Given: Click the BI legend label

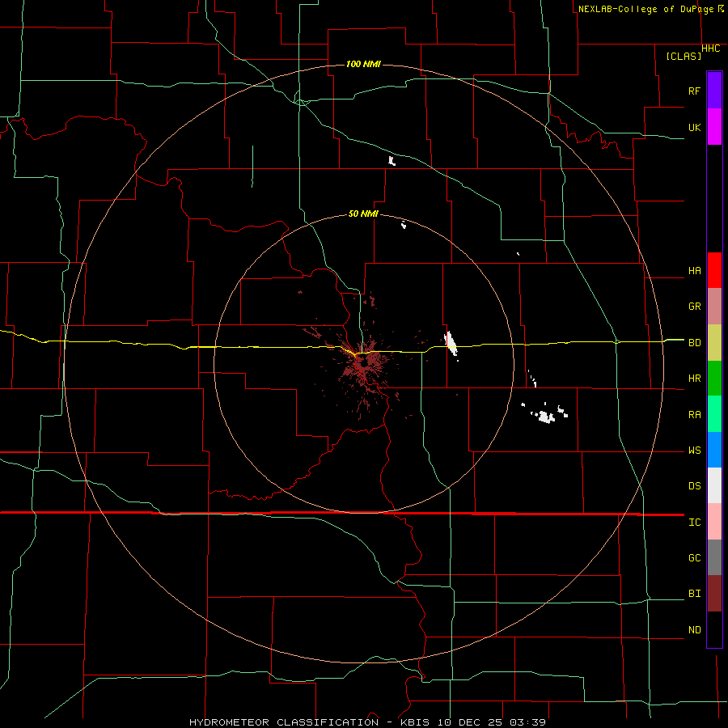Looking at the screenshot, I should [x=694, y=594].
